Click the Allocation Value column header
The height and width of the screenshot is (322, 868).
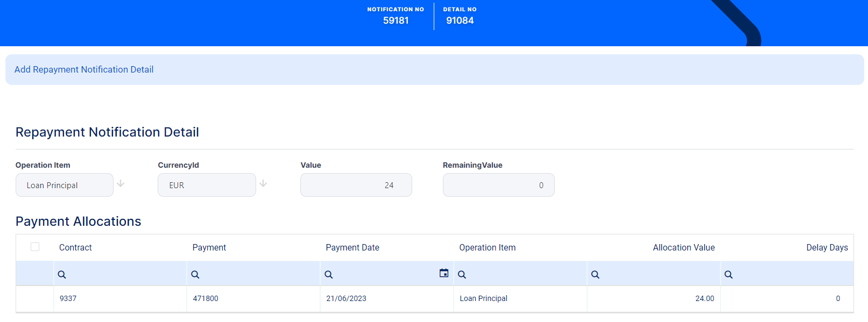(x=683, y=248)
